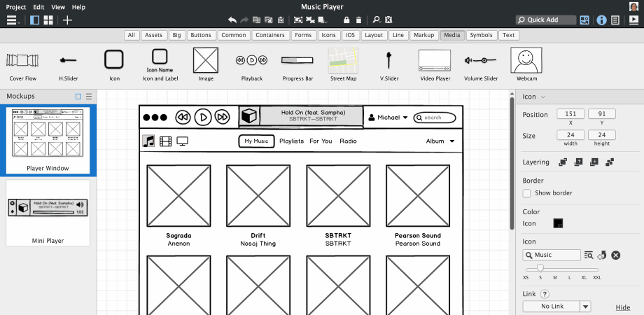Open the Project menu

coord(16,7)
